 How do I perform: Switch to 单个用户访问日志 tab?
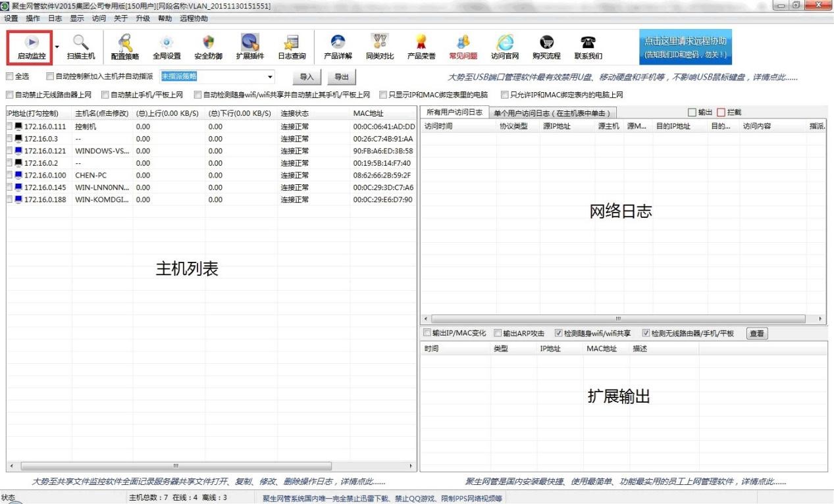pyautogui.click(x=552, y=113)
